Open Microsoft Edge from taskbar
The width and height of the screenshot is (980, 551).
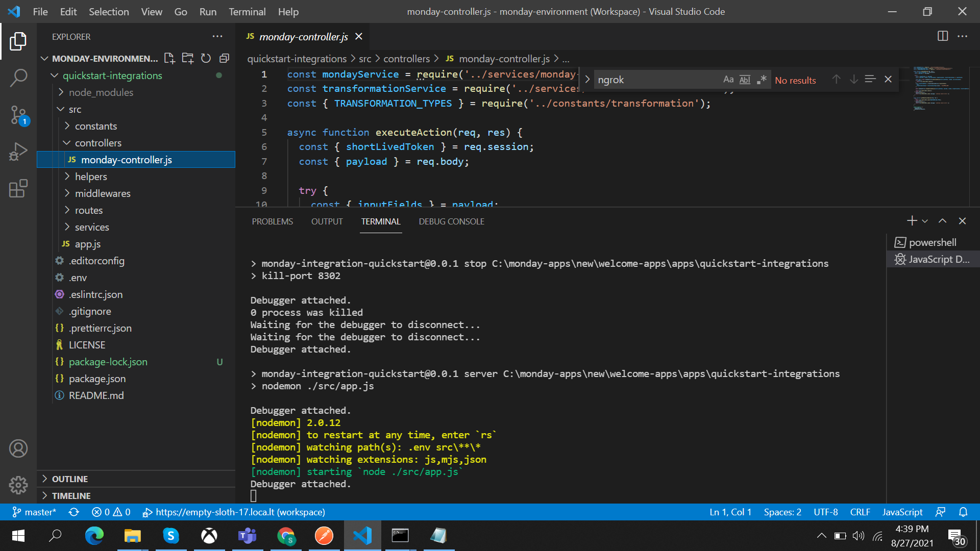tap(94, 536)
